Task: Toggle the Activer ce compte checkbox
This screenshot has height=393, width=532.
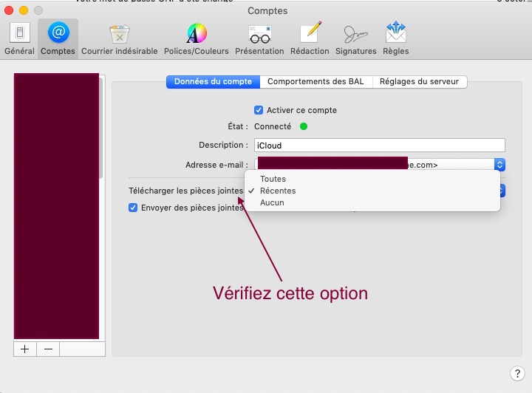Action: click(x=259, y=110)
